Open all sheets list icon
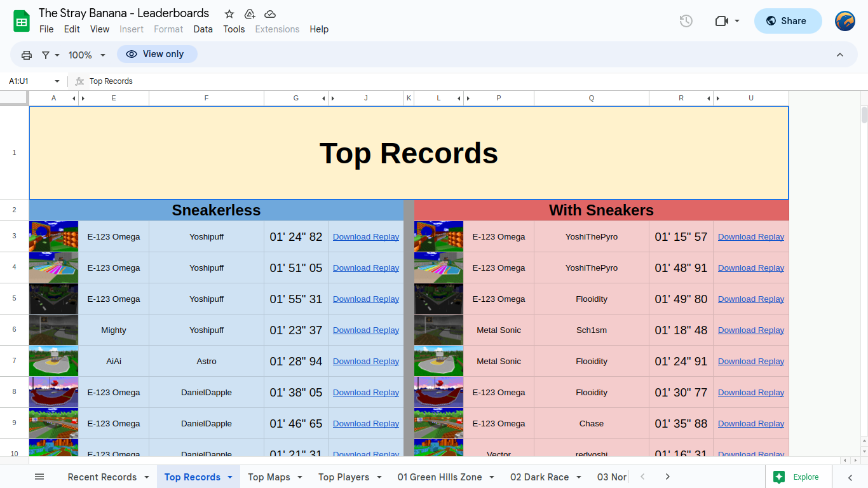868x488 pixels. [x=39, y=477]
